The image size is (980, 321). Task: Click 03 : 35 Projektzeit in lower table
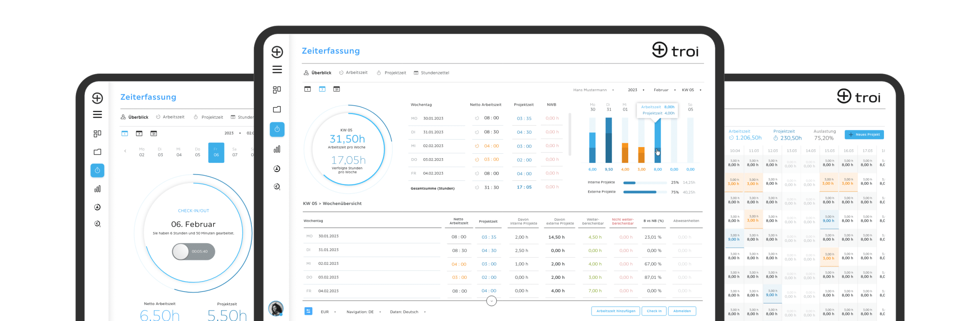488,237
